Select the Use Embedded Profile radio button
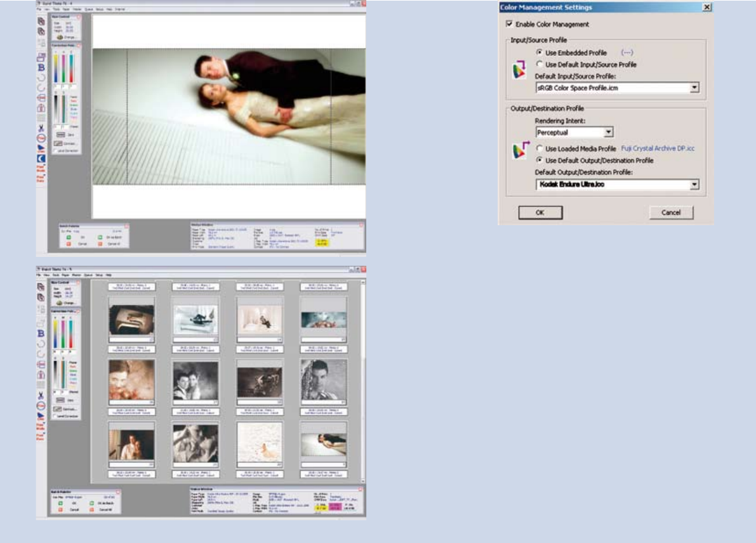The image size is (756, 543). tap(539, 52)
